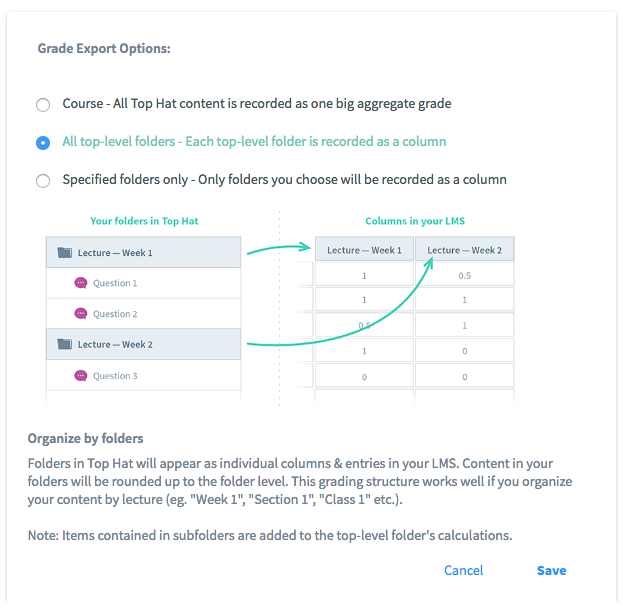Click the 0.5 cell under Week 2 column
623x616 pixels.
(464, 275)
